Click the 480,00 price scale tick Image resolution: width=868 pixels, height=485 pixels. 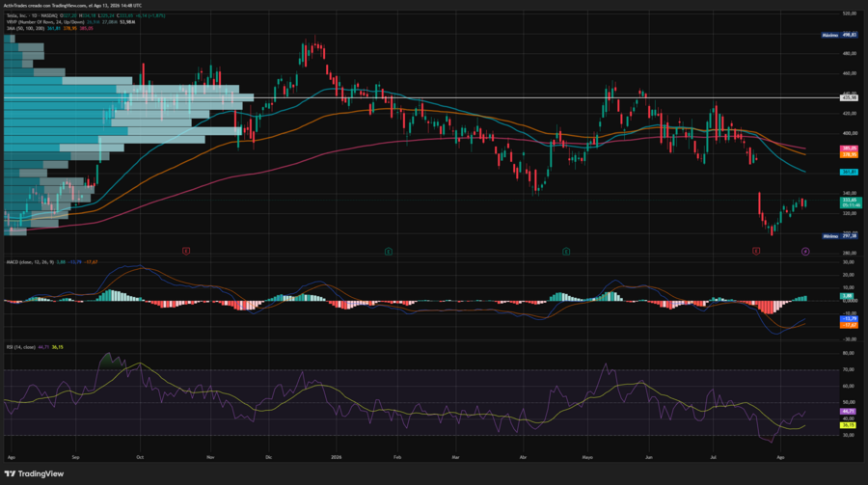coord(849,54)
